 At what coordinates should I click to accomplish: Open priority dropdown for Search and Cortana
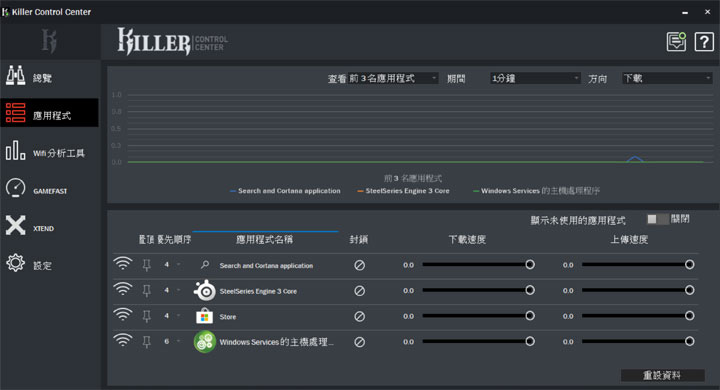tap(172, 265)
